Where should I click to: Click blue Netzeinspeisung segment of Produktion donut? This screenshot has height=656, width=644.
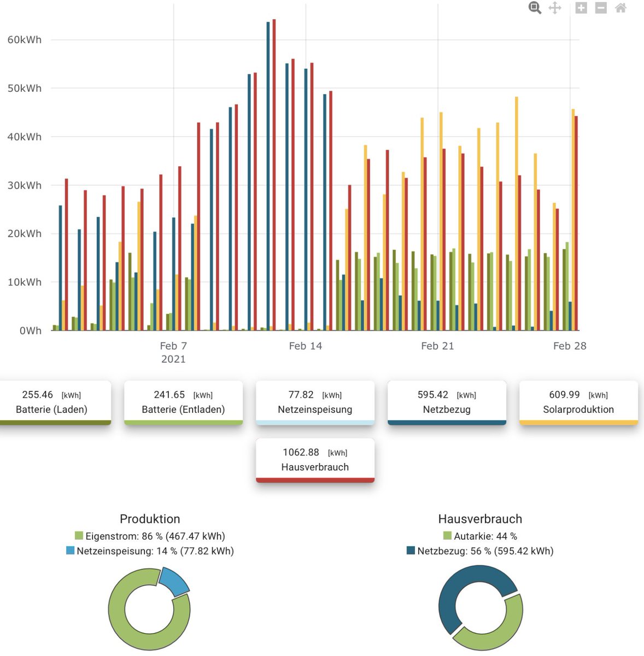(x=174, y=581)
